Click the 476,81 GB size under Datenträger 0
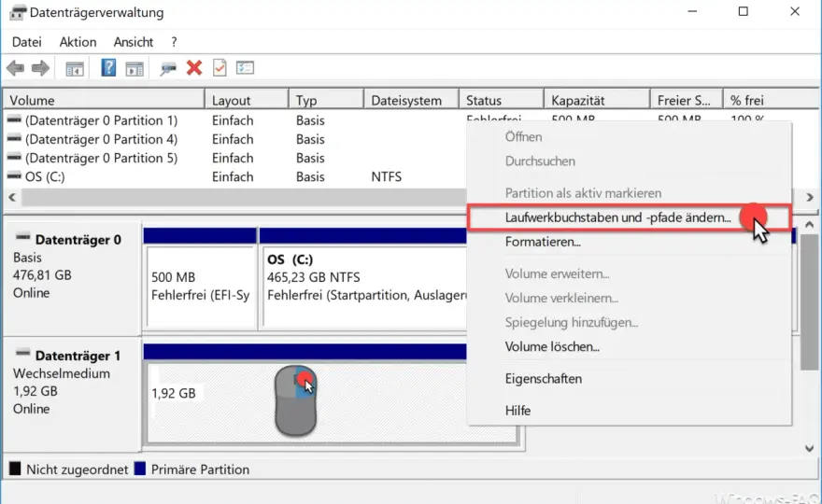 pyautogui.click(x=42, y=275)
